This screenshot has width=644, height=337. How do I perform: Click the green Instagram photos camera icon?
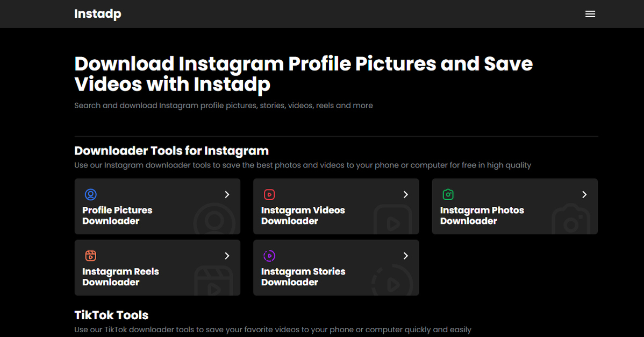(448, 194)
